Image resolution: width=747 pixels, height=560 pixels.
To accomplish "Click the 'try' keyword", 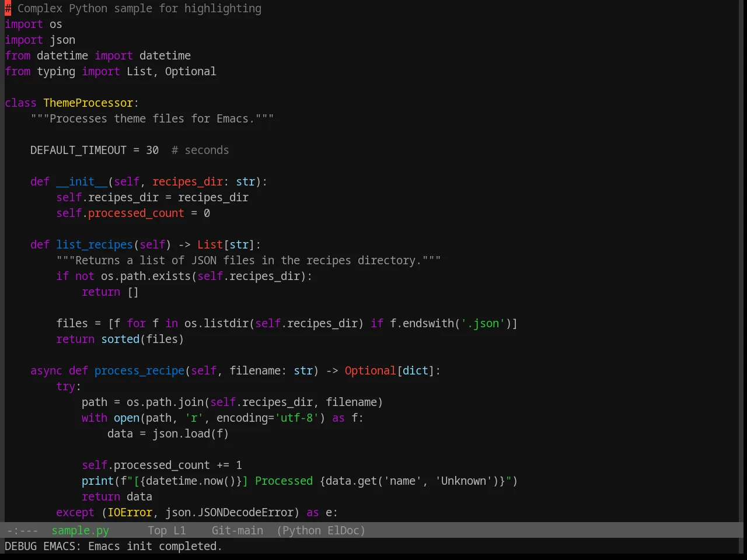I will (65, 386).
